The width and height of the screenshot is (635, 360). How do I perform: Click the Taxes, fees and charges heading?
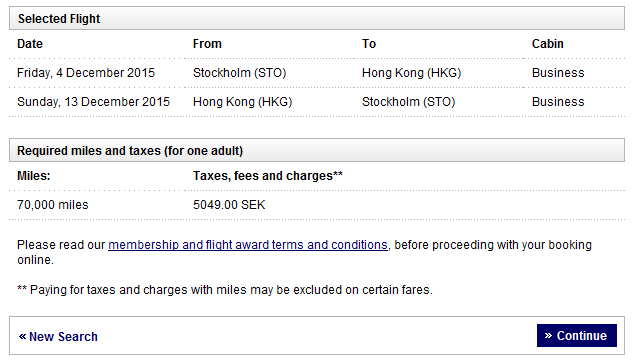click(268, 176)
